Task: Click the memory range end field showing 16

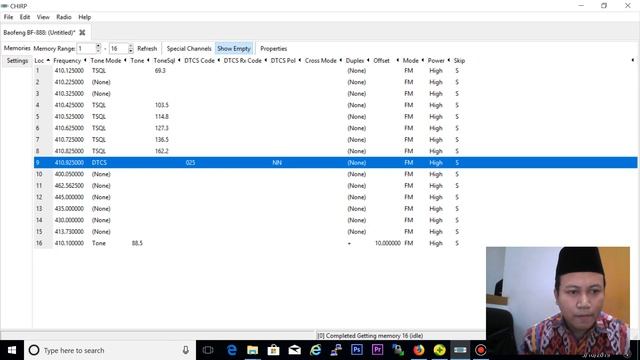Action: pos(118,49)
